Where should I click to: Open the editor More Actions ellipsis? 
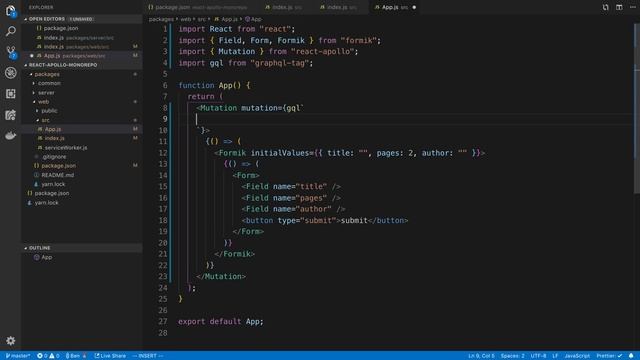pos(633,7)
